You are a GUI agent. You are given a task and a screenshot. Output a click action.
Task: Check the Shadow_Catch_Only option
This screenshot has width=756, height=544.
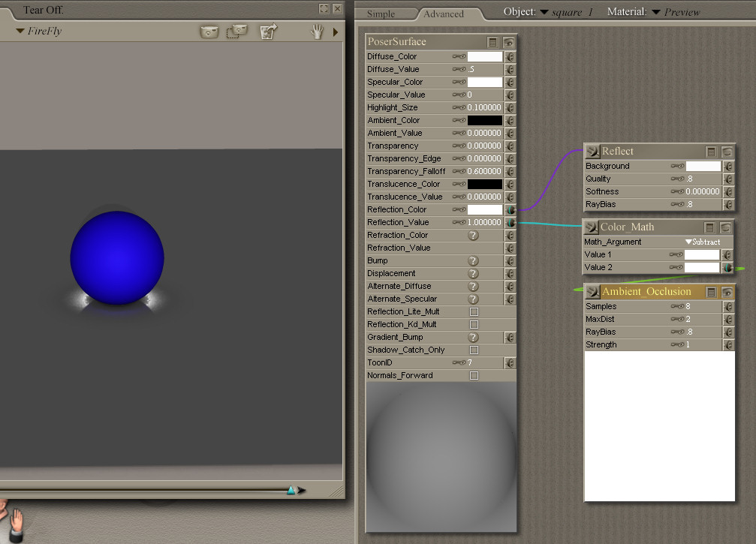[474, 350]
